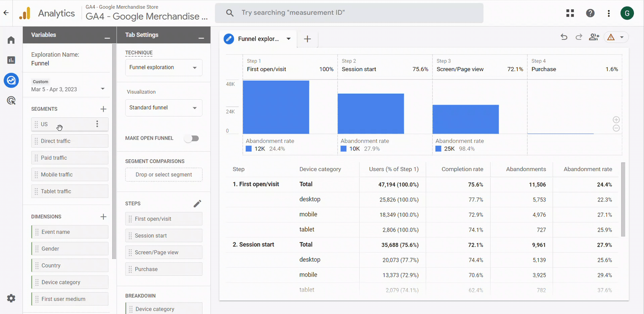Zoom out on the funnel chart
Screen dimensions: 644x314
point(616,128)
